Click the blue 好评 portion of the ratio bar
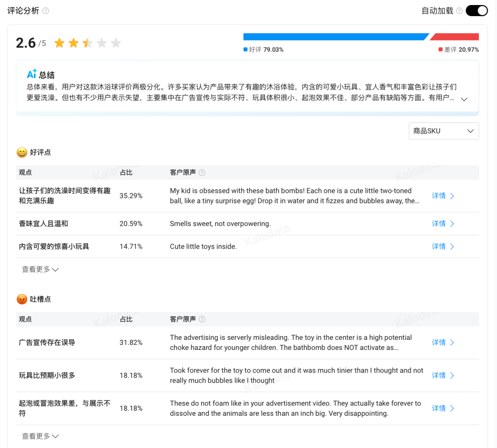Viewport: 497px width, 448px height. (336, 36)
